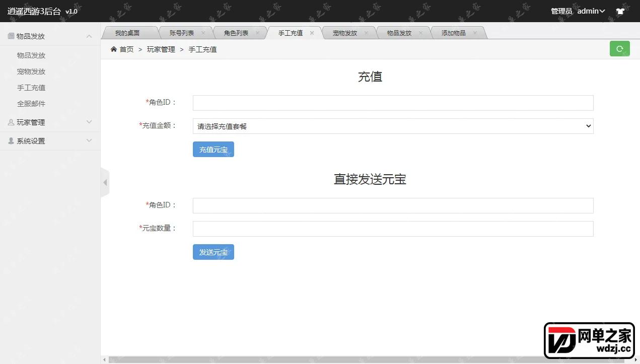This screenshot has width=640, height=364.
Task: Close the 物品发放 tab
Action: point(420,33)
